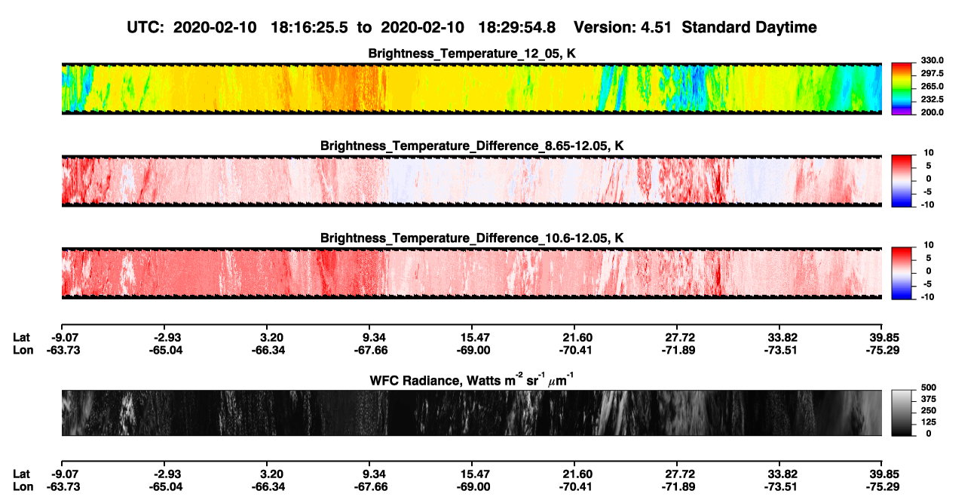The width and height of the screenshot is (980, 503).
Task: Click the 500 label on WFC colorbar
Action: (929, 387)
